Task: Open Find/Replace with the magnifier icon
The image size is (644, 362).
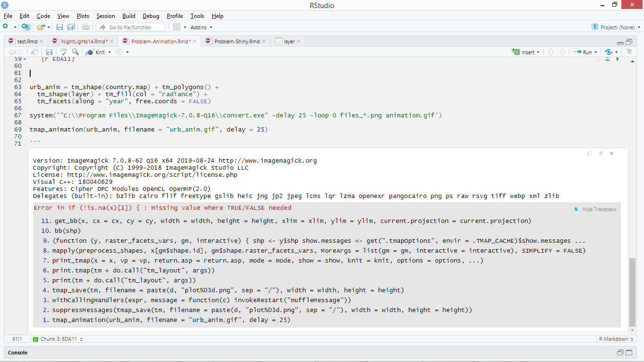Action: (75, 52)
